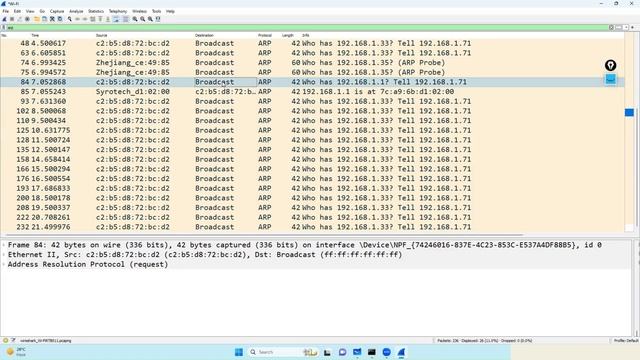Viewport: 640px width, 360px height.
Task: Open the Go menu
Action: click(x=42, y=11)
